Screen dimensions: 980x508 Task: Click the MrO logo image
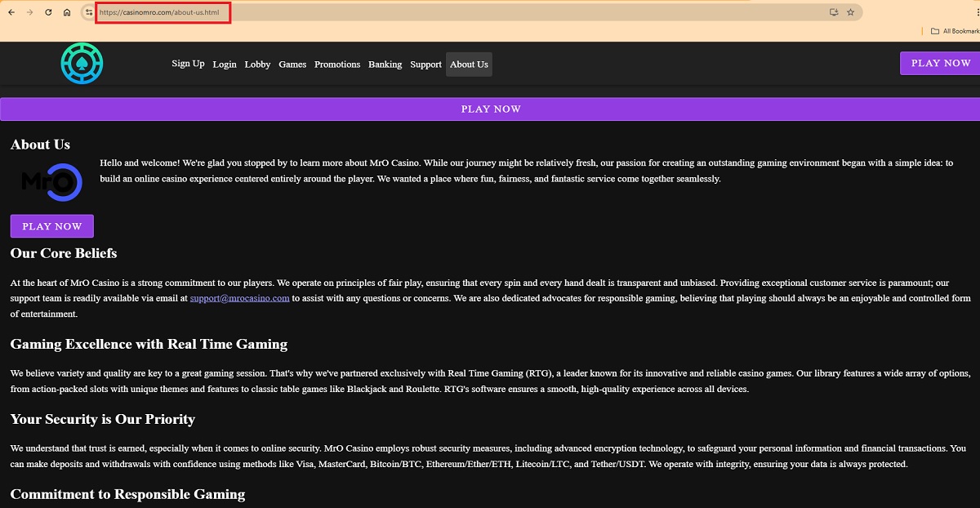[x=51, y=181]
